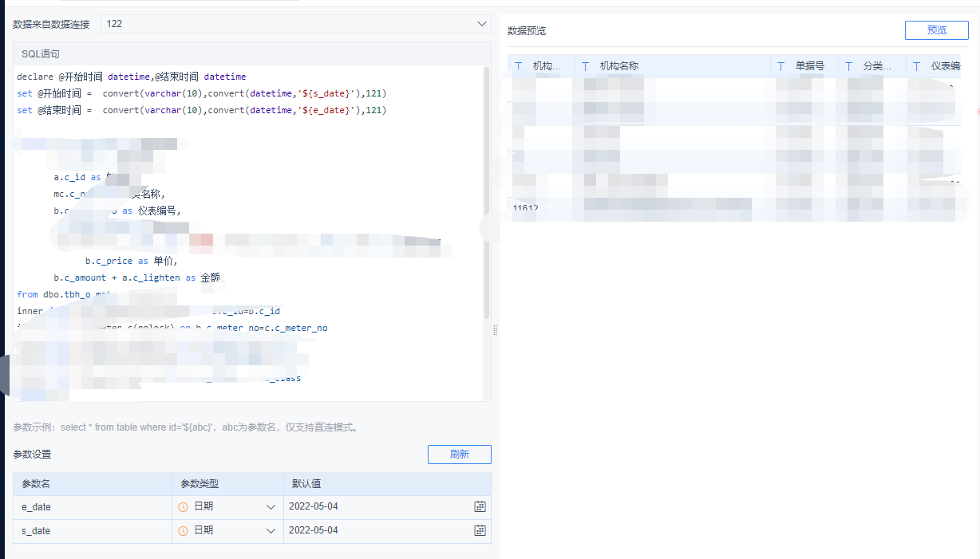Click the panel splitter handle between panes

click(x=495, y=329)
